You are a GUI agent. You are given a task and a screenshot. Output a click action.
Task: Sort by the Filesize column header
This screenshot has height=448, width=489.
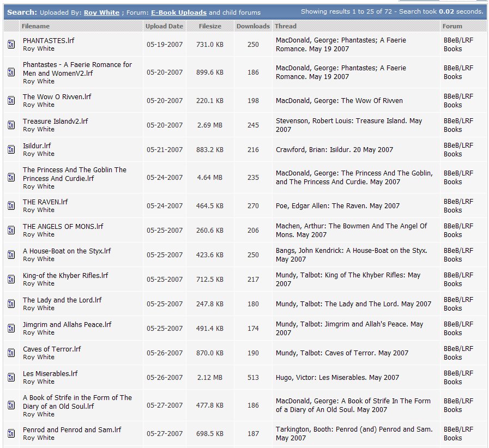210,26
